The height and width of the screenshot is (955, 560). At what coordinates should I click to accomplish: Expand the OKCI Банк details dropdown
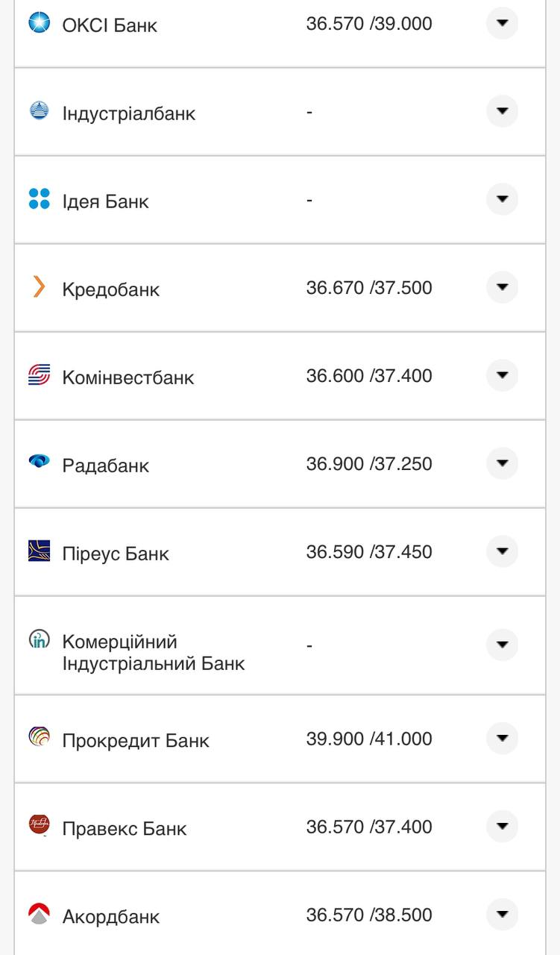[503, 23]
